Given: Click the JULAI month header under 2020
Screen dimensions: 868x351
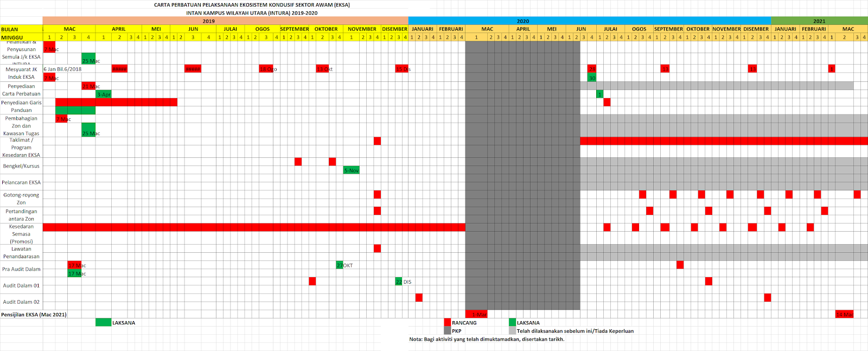Looking at the screenshot, I should click(610, 29).
